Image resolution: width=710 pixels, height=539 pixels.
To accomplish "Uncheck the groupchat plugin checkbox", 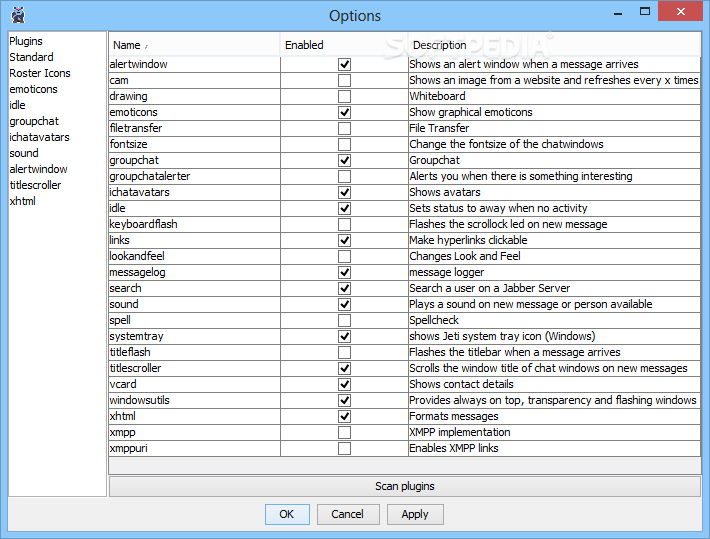I will pyautogui.click(x=344, y=160).
